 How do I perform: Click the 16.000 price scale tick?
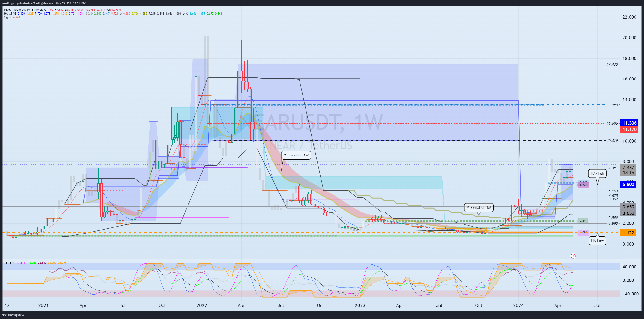coord(629,79)
